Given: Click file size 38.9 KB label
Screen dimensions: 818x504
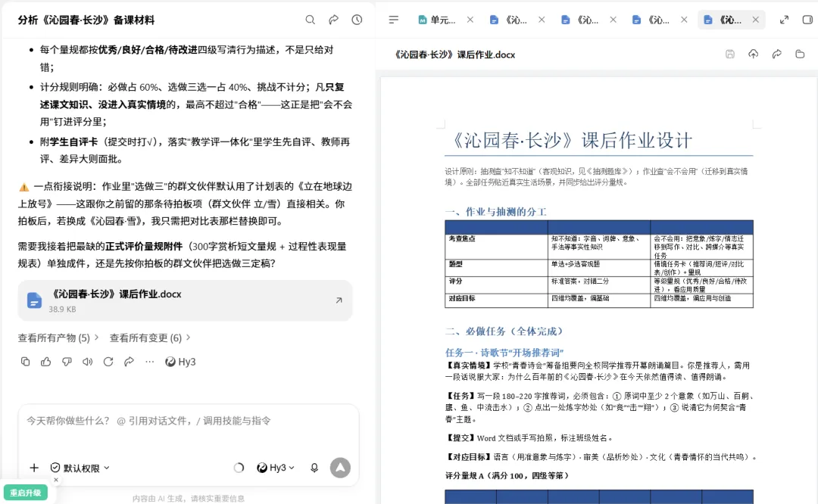Looking at the screenshot, I should point(63,309).
